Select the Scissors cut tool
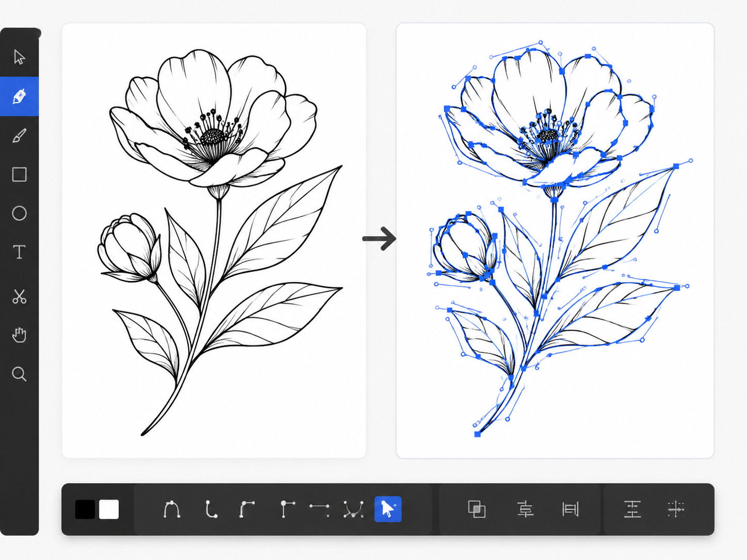The image size is (747, 560). (x=19, y=297)
